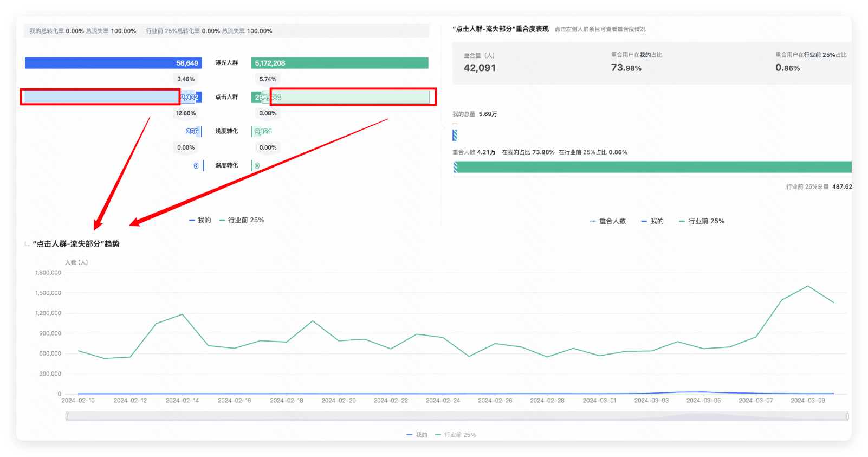Toggle 我的 legend below the trend chart
The height and width of the screenshot is (457, 868).
417,435
